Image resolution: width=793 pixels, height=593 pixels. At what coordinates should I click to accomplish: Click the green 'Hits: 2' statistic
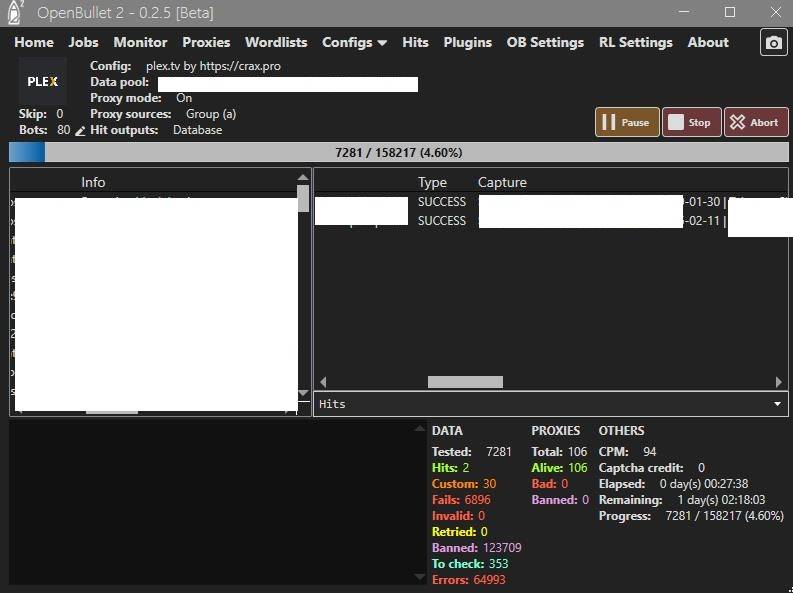[450, 468]
